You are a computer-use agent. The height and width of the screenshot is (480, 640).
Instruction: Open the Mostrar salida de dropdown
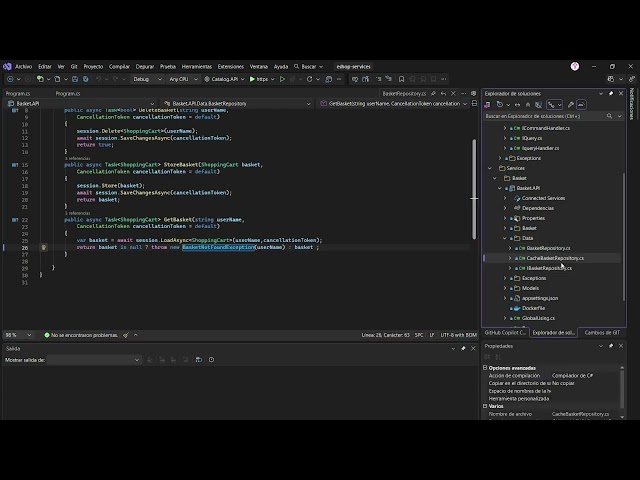click(94, 360)
